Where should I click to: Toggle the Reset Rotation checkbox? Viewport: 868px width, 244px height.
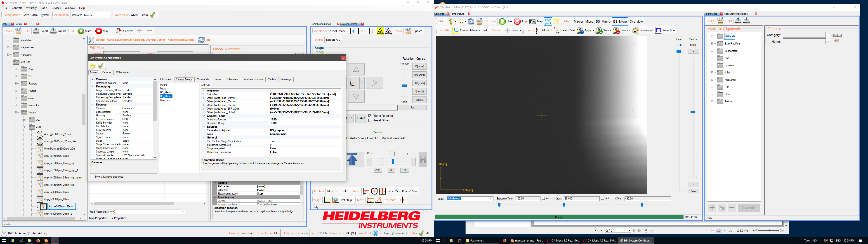(x=370, y=116)
